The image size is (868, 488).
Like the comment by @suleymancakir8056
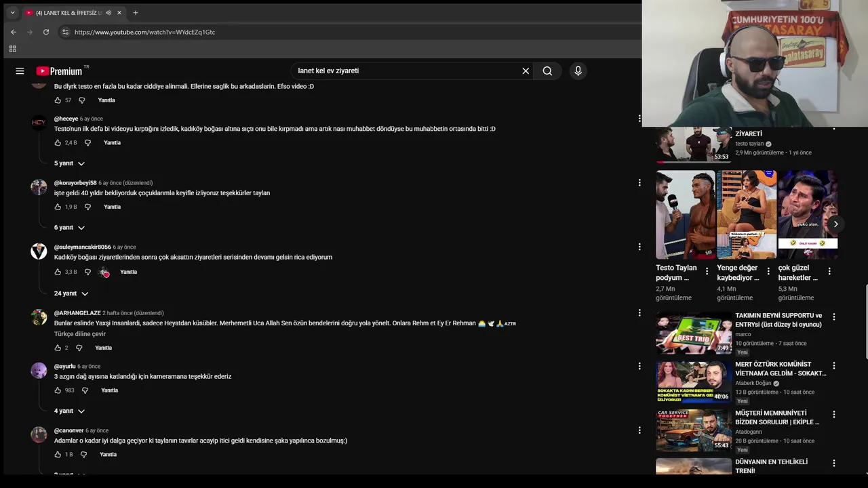pos(58,272)
